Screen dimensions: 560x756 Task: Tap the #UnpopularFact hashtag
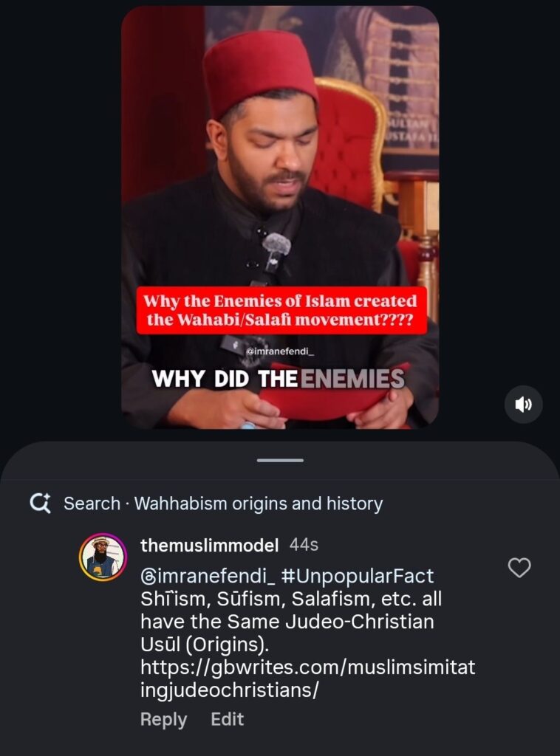coord(357,576)
